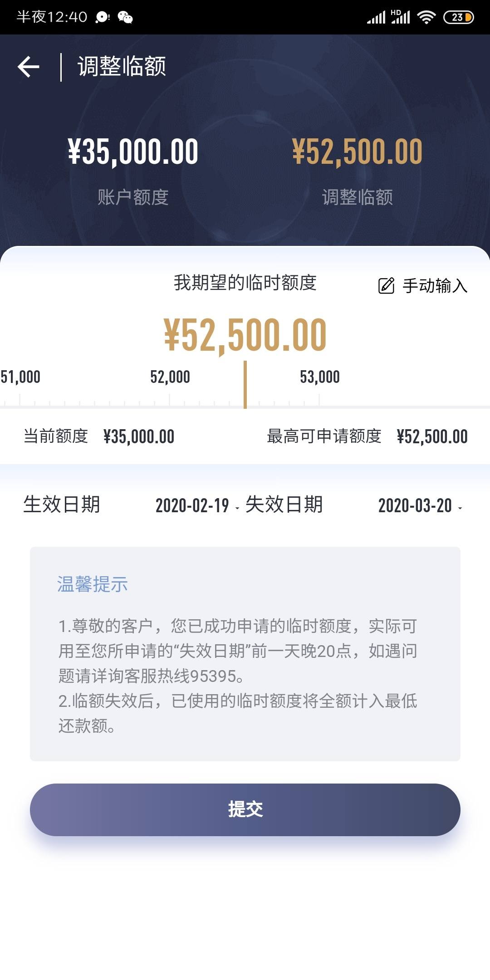Tap the 最高可申请额度 ¥52,500.00 value

click(432, 436)
